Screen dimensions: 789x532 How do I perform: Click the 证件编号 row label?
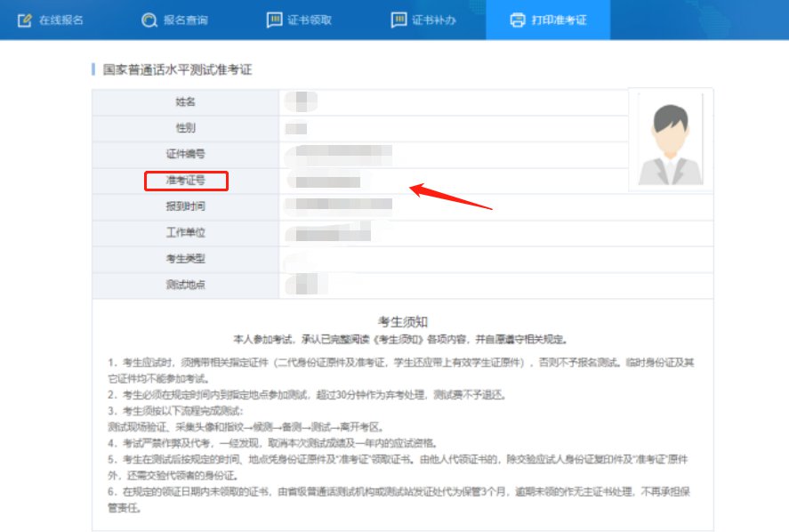(186, 154)
